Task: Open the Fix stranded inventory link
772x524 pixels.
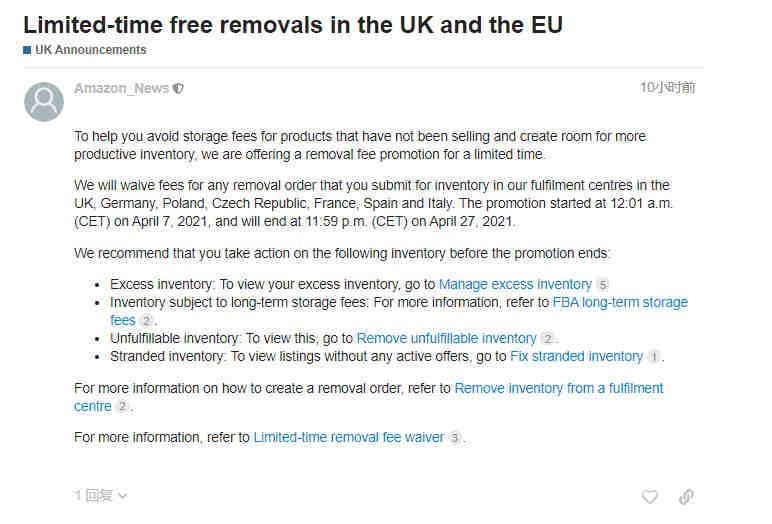Action: click(x=577, y=356)
